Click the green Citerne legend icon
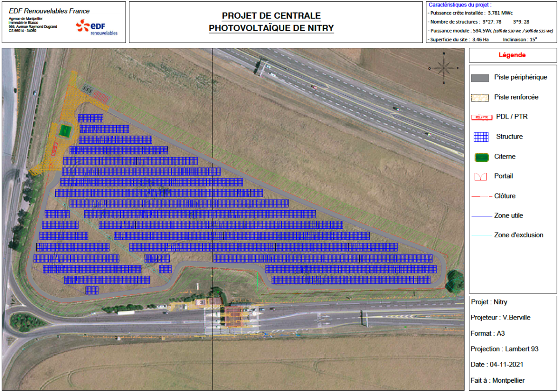This screenshot has width=558, height=392. coord(480,157)
